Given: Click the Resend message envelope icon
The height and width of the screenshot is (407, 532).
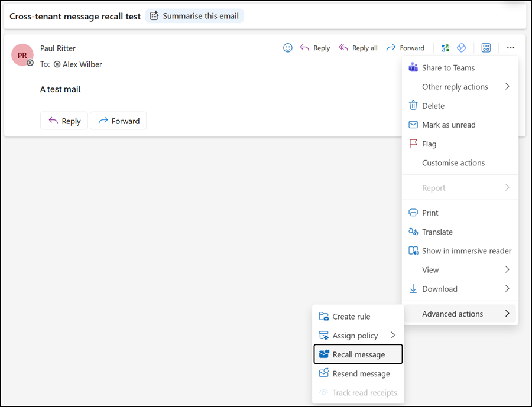Looking at the screenshot, I should (324, 373).
